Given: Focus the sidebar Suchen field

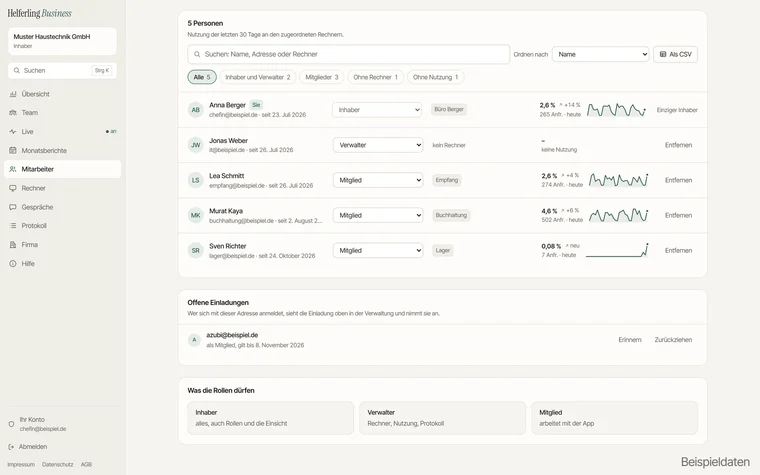Looking at the screenshot, I should [x=62, y=71].
